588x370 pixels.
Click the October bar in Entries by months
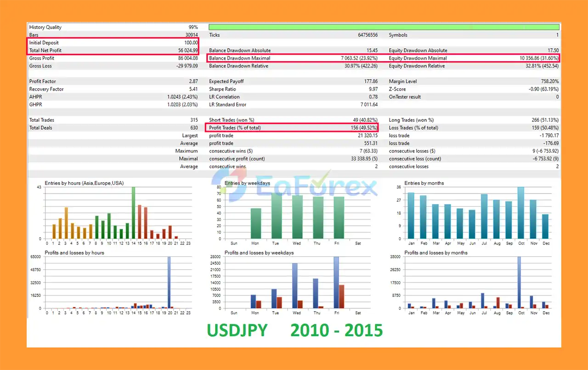click(521, 213)
